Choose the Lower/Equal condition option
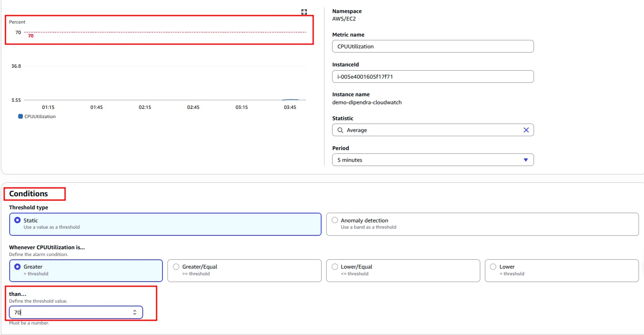The height and width of the screenshot is (335, 644). 403,270
